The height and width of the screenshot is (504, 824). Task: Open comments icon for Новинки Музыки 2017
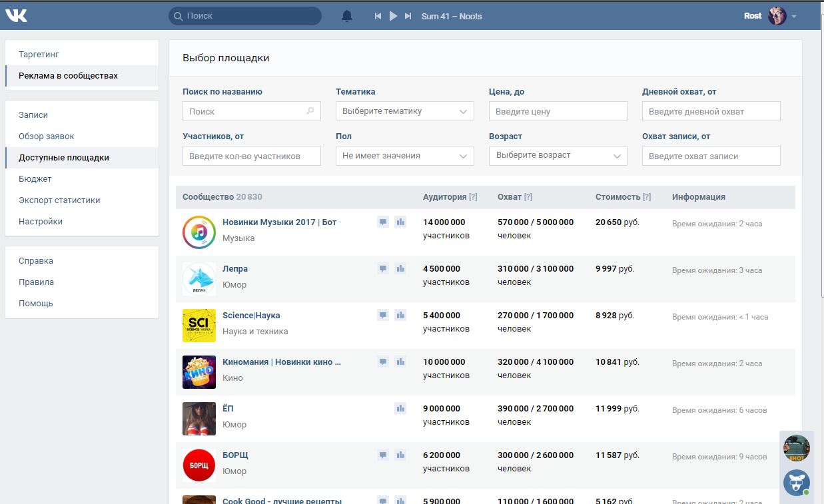[x=383, y=222]
